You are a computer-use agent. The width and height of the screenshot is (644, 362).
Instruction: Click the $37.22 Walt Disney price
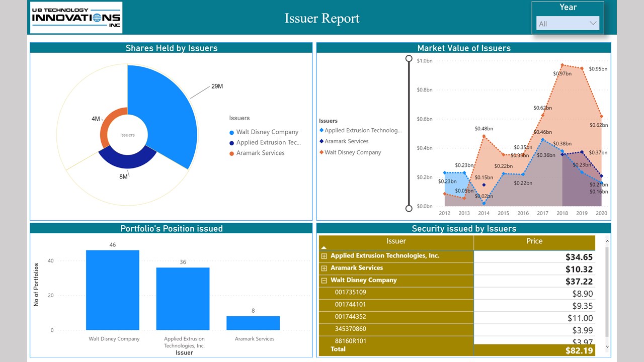(534, 281)
